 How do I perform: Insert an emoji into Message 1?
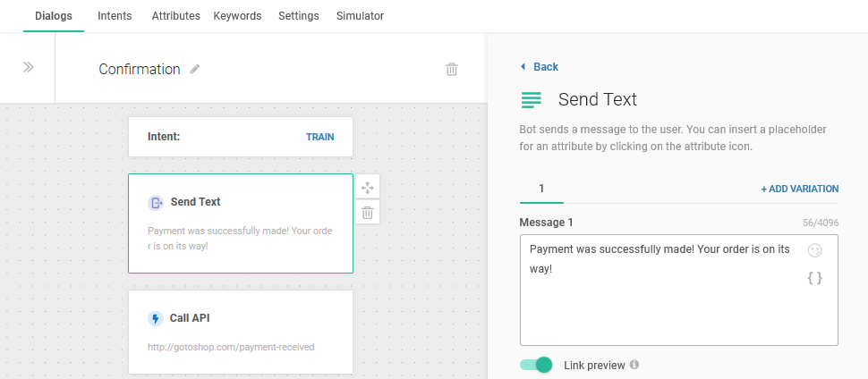814,250
